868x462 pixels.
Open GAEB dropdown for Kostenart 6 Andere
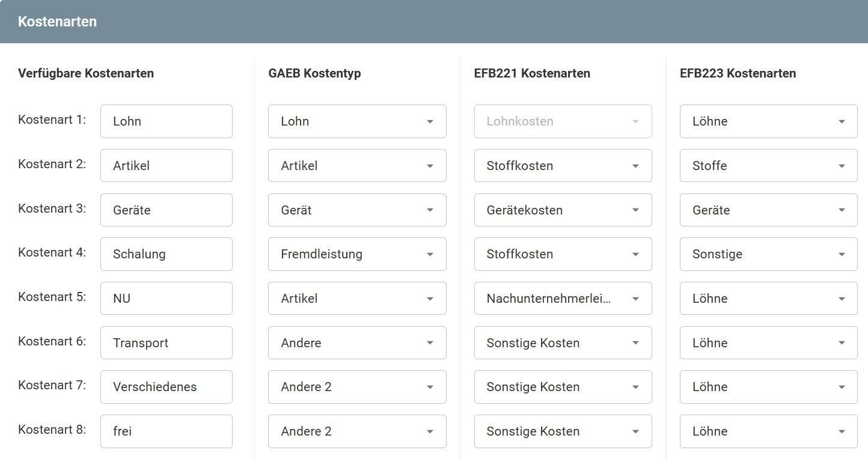(x=357, y=343)
